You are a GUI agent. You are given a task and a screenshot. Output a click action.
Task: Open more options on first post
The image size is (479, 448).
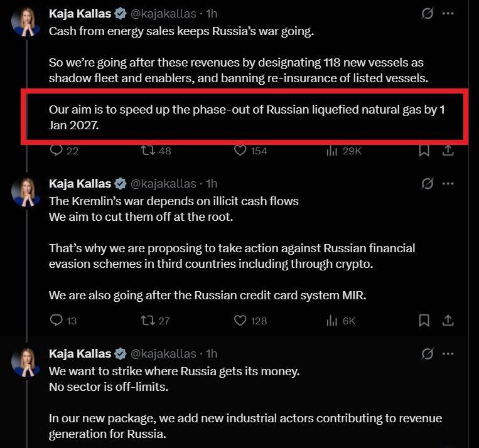click(x=448, y=13)
